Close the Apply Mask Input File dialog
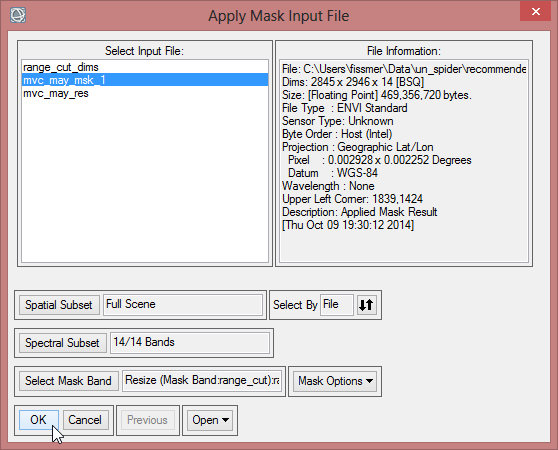The width and height of the screenshot is (558, 450). pyautogui.click(x=536, y=11)
